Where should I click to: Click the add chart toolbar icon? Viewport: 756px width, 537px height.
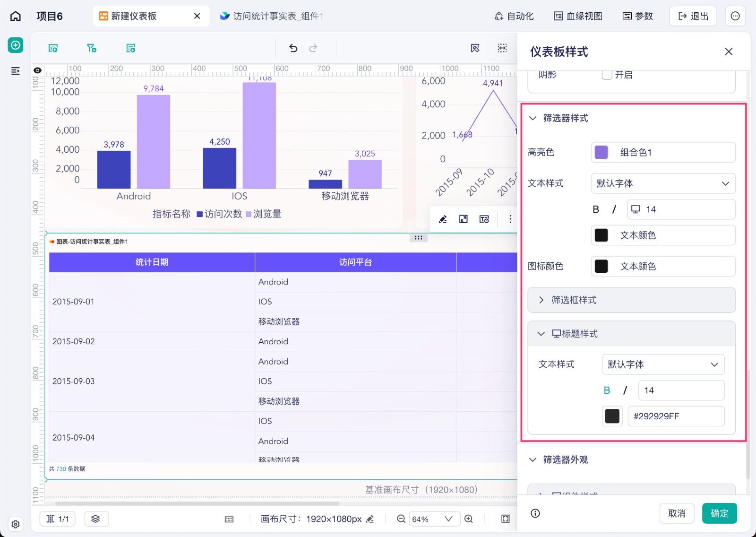[53, 48]
